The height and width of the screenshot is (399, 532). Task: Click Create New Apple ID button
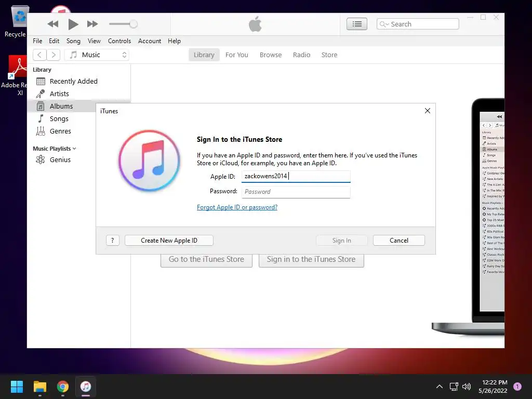[x=169, y=241]
